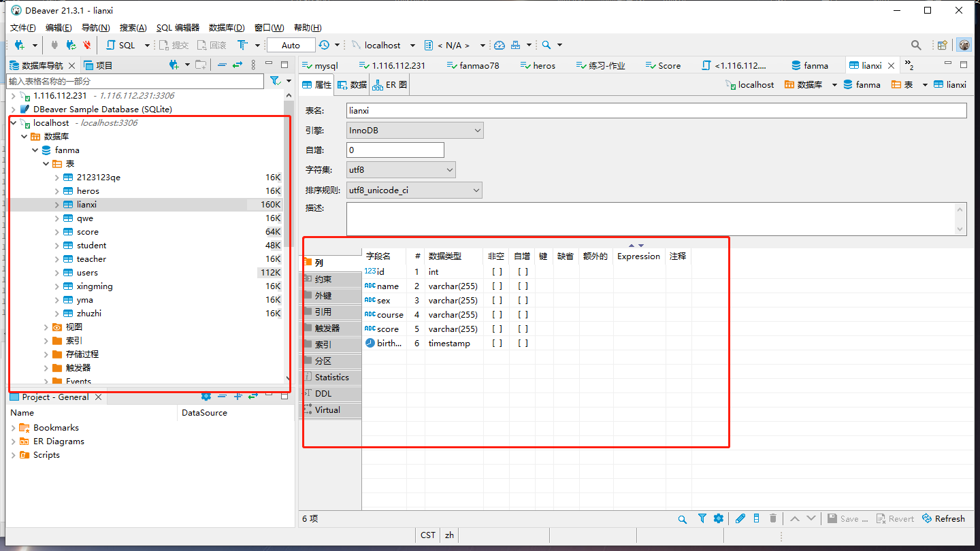980x551 pixels.
Task: Click the Reconnect icon in main toolbar
Action: [x=71, y=45]
